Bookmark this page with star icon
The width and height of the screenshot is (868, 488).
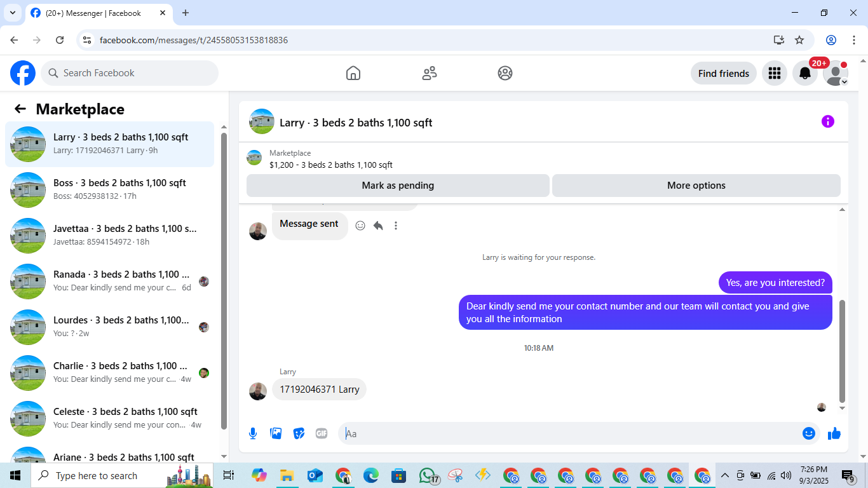pyautogui.click(x=799, y=40)
